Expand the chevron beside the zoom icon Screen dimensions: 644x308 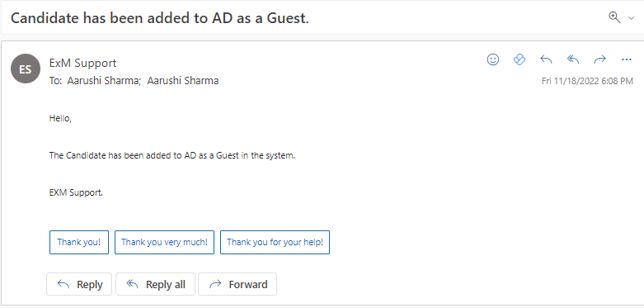(x=632, y=18)
